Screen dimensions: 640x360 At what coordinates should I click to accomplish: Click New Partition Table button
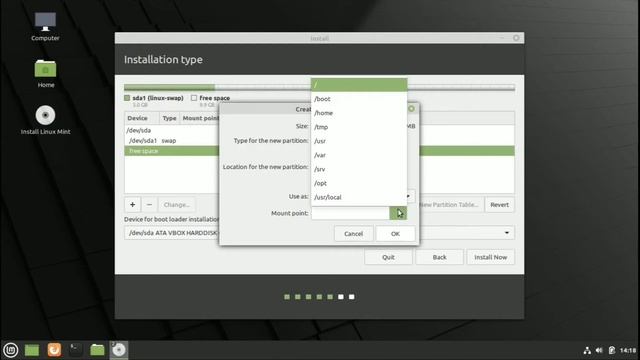[x=451, y=204]
